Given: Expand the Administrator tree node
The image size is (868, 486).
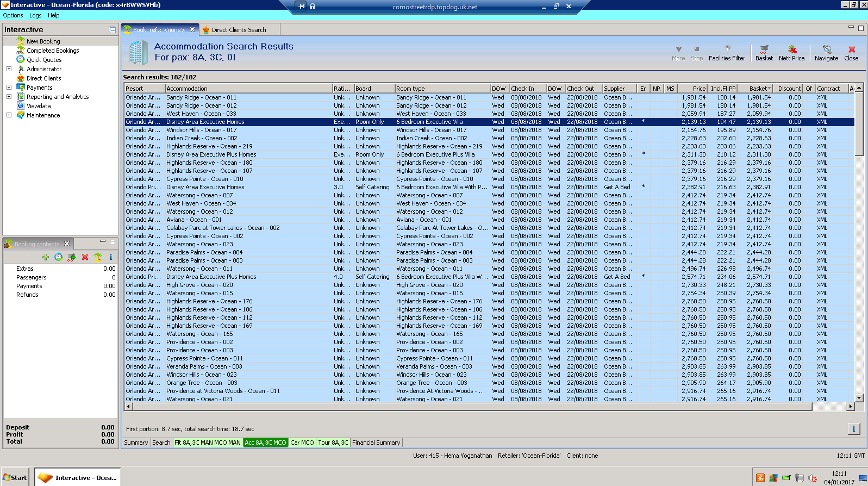Looking at the screenshot, I should point(9,68).
